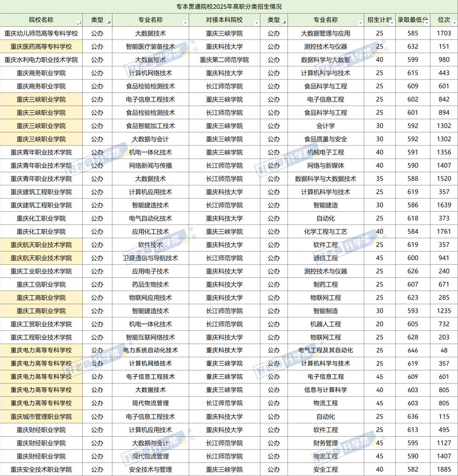This screenshot has height=476, width=458.
Task: Click the 智能互联网络技术 cell
Action: 151,337
